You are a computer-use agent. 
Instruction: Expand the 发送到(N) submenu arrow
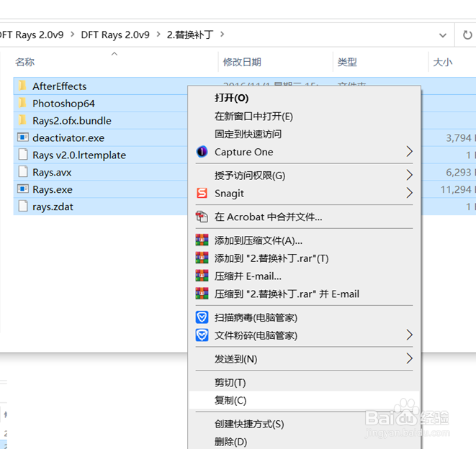point(410,358)
